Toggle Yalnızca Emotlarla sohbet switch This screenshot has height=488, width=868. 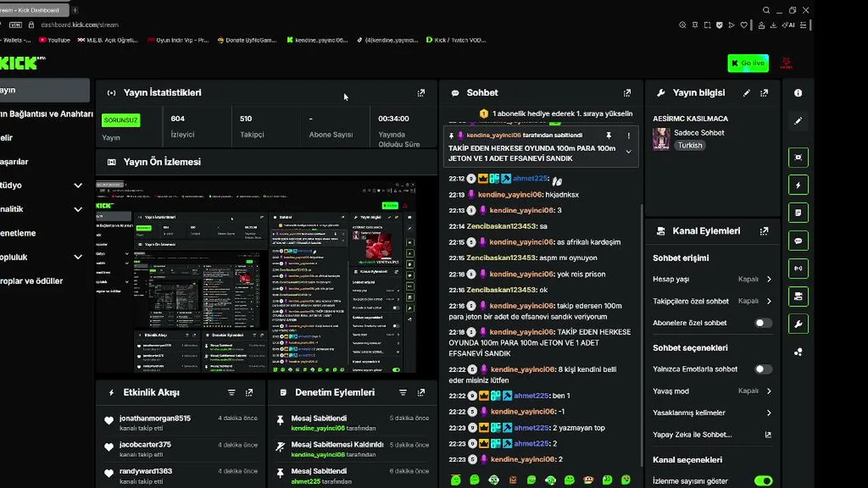764,369
